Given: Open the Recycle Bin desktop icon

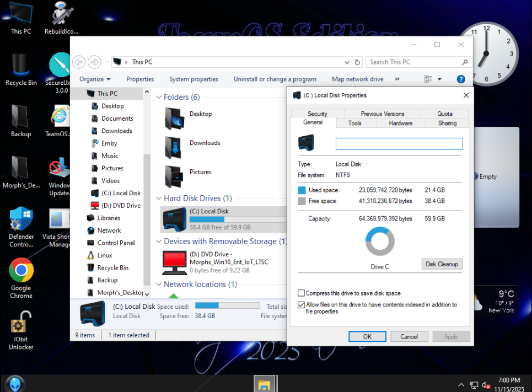Looking at the screenshot, I should (21, 69).
